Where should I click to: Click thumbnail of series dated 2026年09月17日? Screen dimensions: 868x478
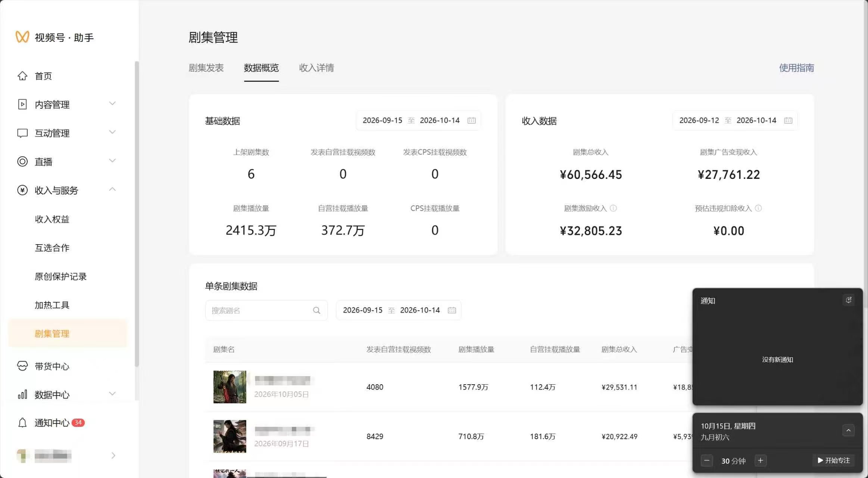tap(230, 436)
